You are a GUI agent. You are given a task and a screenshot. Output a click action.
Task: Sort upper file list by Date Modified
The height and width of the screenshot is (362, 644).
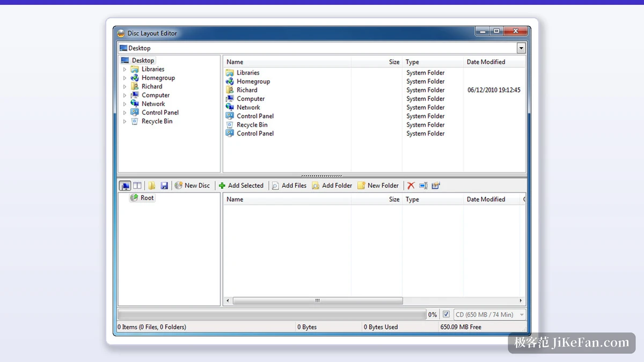pyautogui.click(x=494, y=62)
